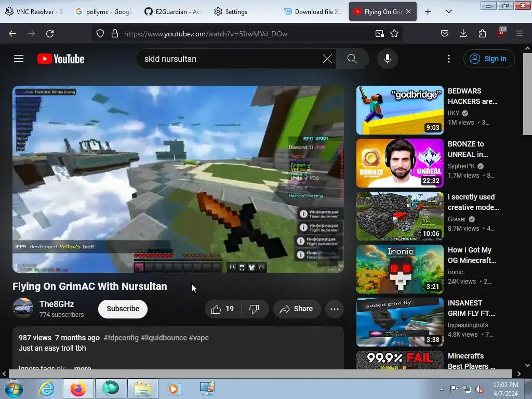The image size is (532, 399).
Task: Open creative mode Graser video thumbnail
Action: 400,216
